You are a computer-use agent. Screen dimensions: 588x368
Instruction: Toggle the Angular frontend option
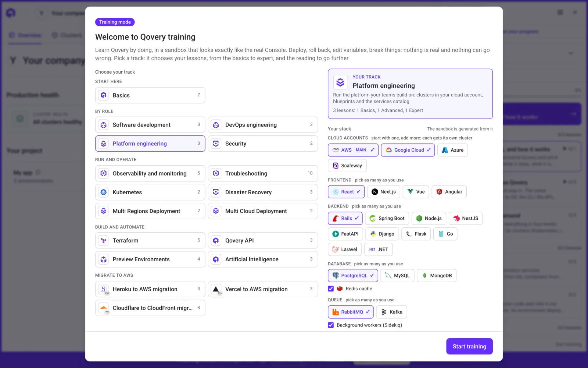449,192
